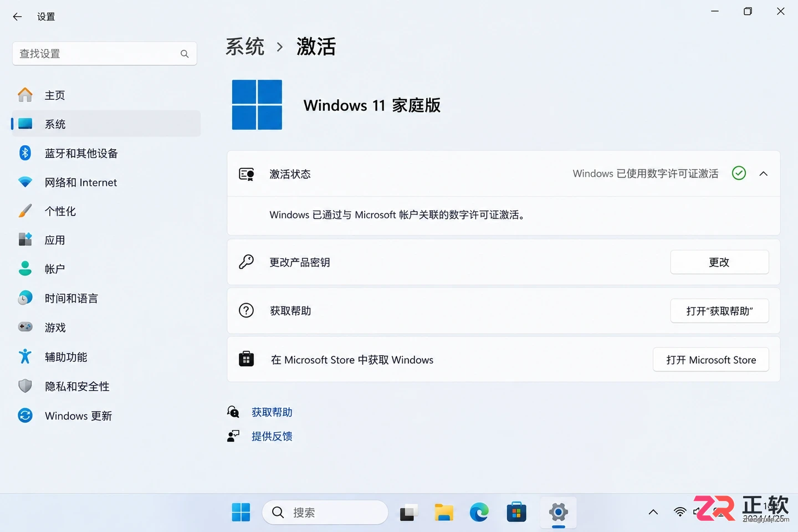Click the Bluetooth icon in the sidebar
Screen dimensions: 798x532
[25, 152]
